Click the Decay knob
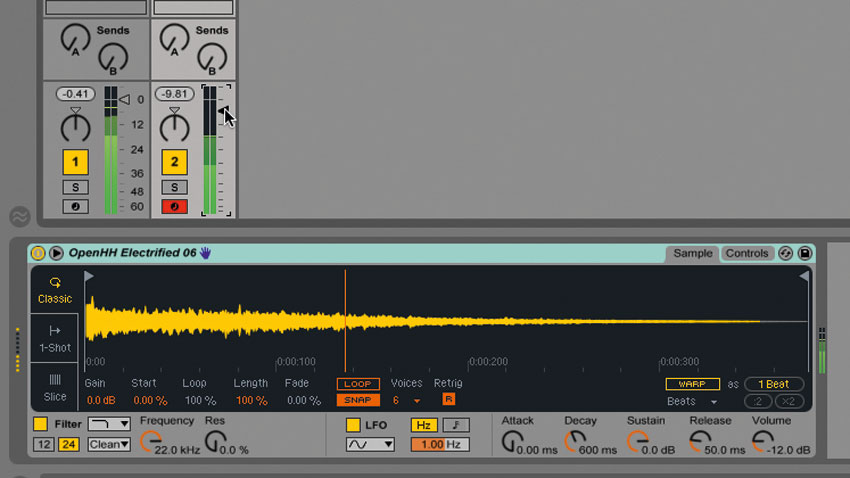This screenshot has height=478, width=850. [575, 441]
